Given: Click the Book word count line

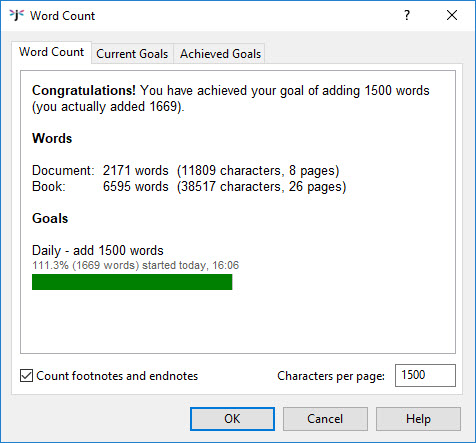Looking at the screenshot, I should (189, 186).
